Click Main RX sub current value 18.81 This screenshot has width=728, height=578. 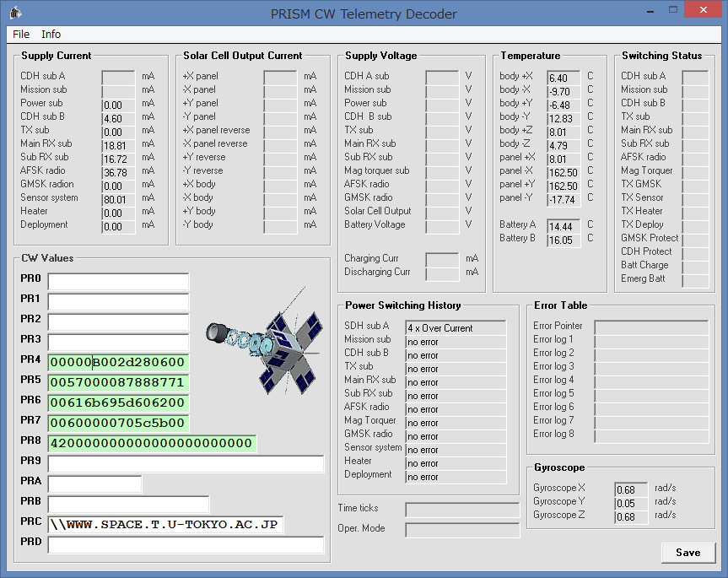click(x=118, y=145)
